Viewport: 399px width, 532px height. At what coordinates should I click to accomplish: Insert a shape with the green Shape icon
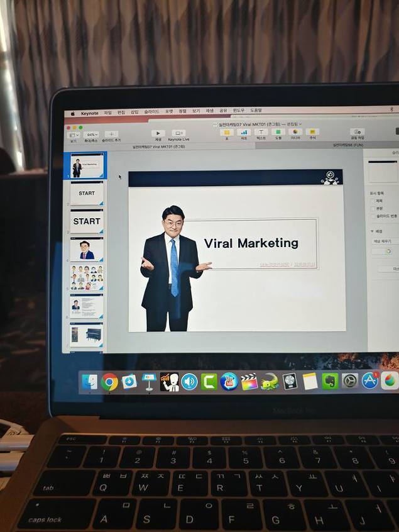pos(278,131)
